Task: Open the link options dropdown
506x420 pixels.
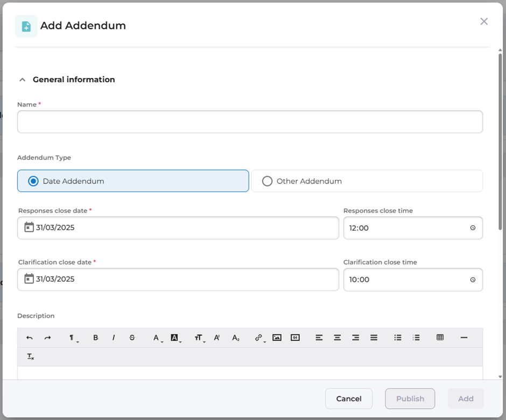Action: (x=259, y=338)
